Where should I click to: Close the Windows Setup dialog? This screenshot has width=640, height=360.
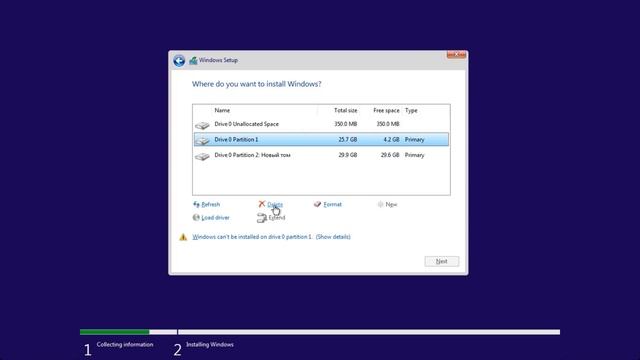456,54
